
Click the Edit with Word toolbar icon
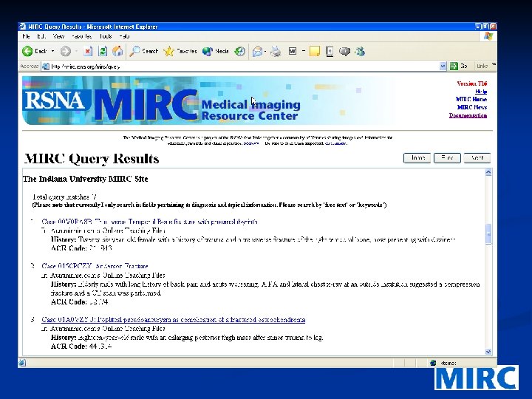[293, 51]
